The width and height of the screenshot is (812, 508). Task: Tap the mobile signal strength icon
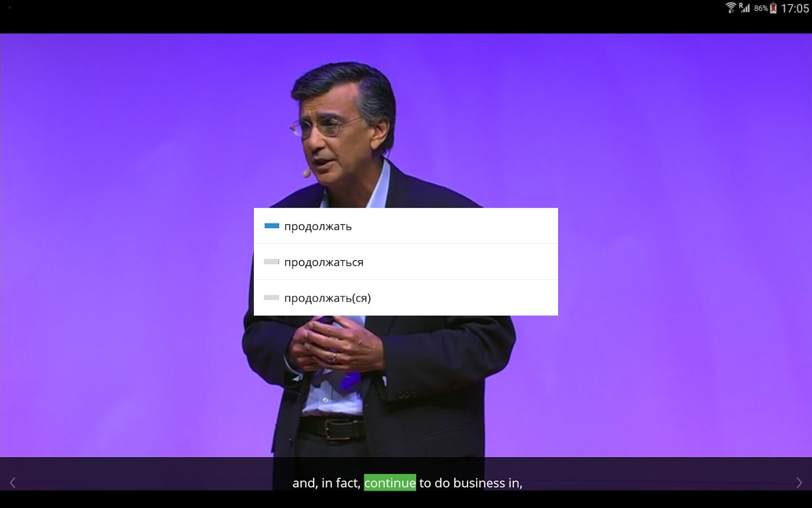click(x=745, y=8)
